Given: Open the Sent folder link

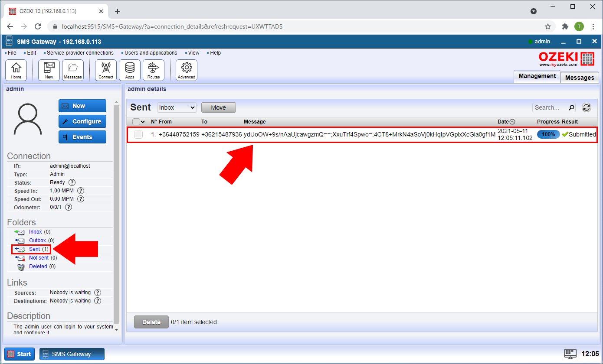Looking at the screenshot, I should click(35, 249).
